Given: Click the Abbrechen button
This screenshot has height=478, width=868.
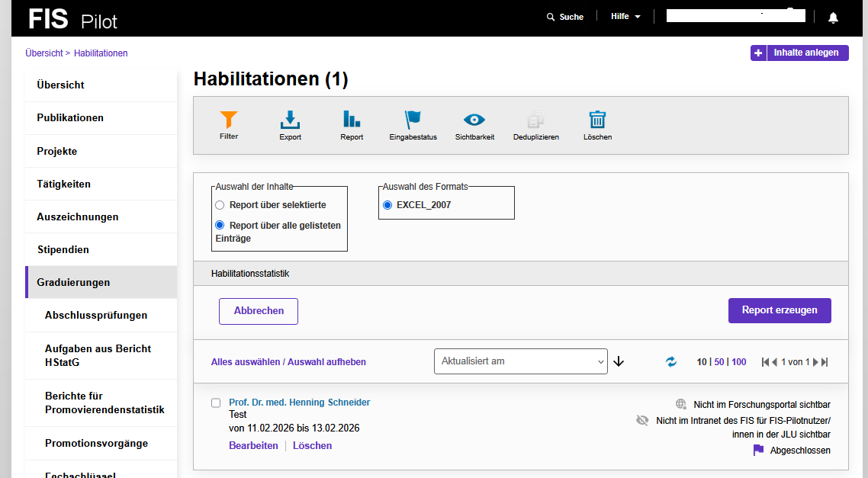Looking at the screenshot, I should pos(259,311).
